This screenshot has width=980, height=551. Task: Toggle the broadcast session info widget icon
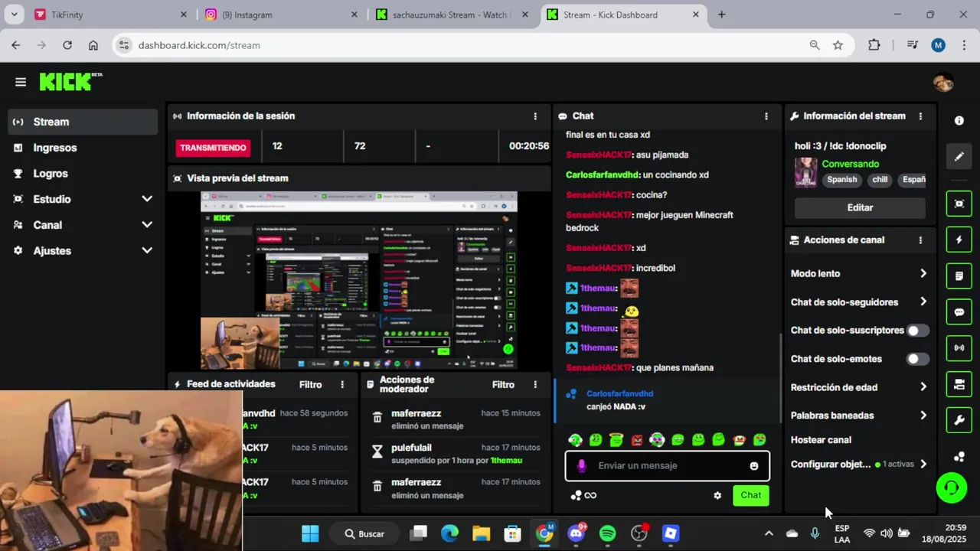click(959, 348)
